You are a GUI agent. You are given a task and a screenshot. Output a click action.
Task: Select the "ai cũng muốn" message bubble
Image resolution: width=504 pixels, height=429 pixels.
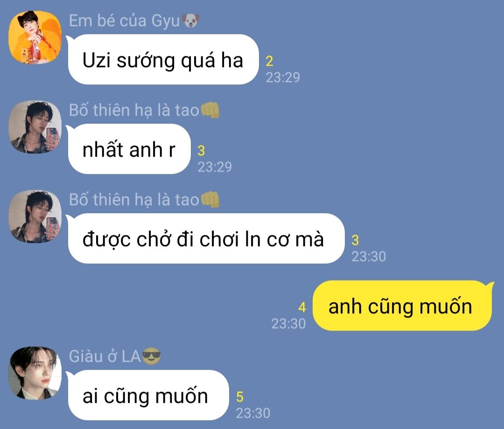tap(148, 395)
